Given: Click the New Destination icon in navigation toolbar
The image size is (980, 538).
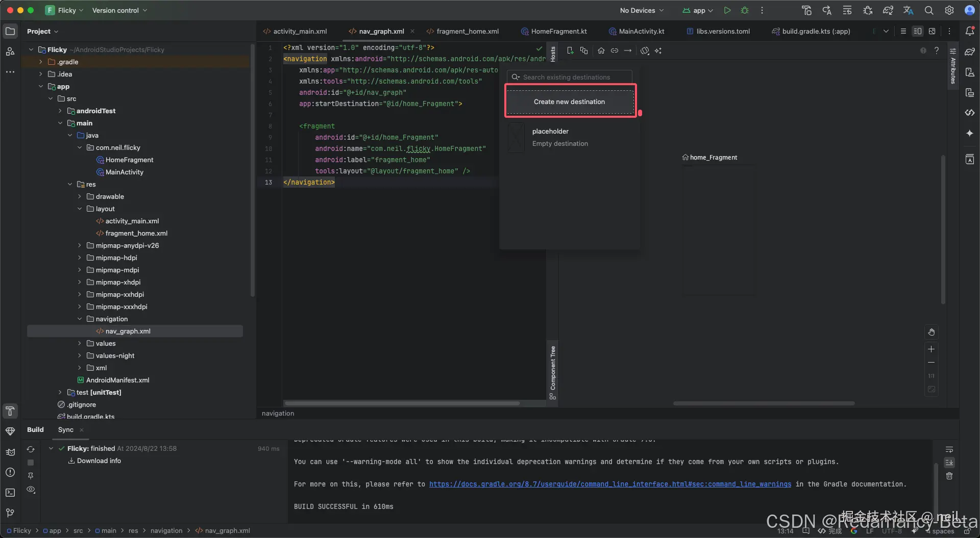Looking at the screenshot, I should pyautogui.click(x=570, y=50).
